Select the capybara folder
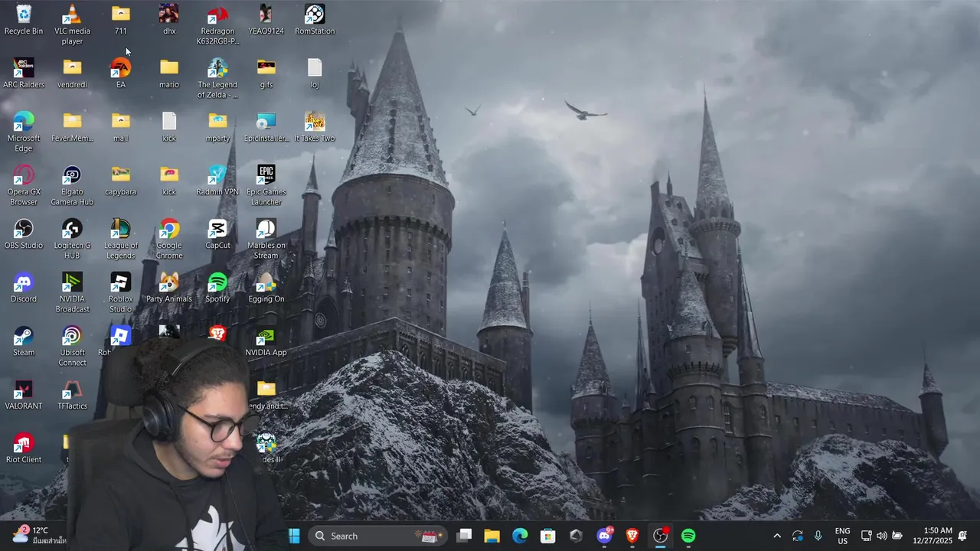This screenshot has width=980, height=551. pyautogui.click(x=121, y=181)
